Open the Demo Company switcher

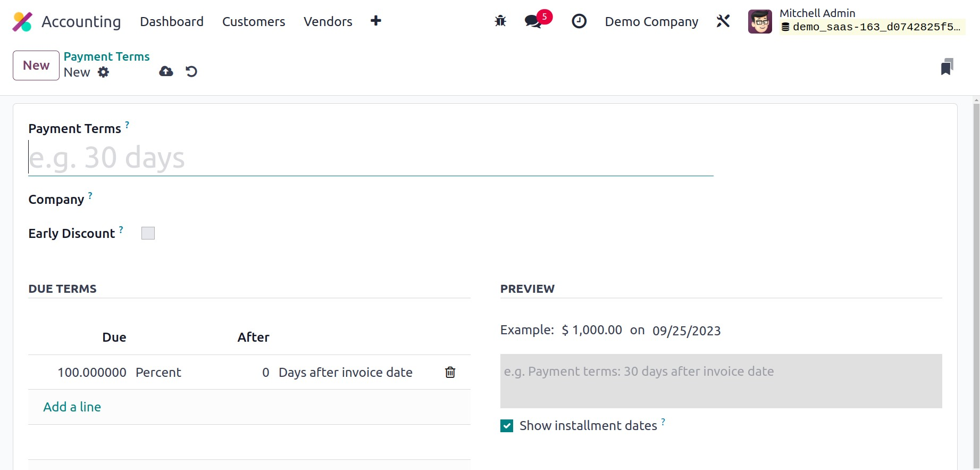coord(651,22)
